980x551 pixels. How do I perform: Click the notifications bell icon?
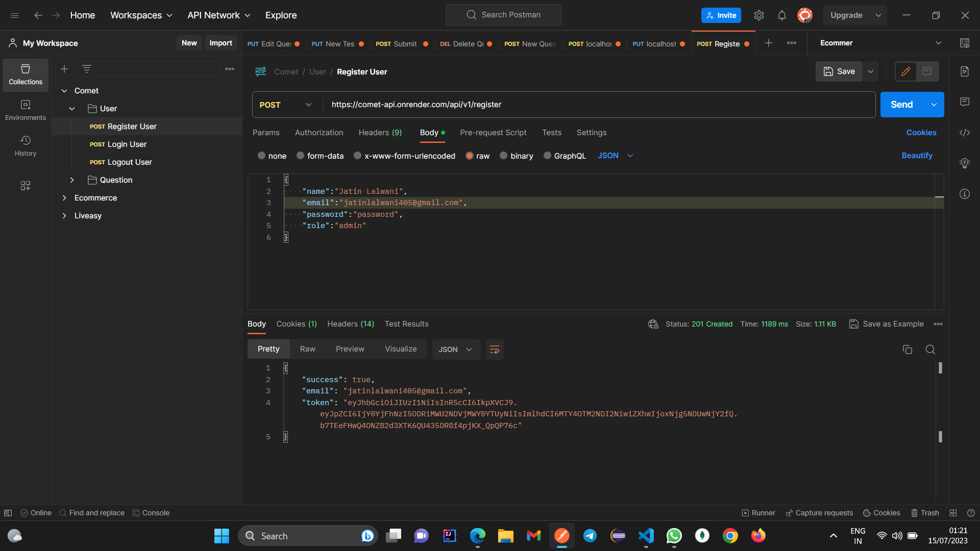[x=781, y=15]
